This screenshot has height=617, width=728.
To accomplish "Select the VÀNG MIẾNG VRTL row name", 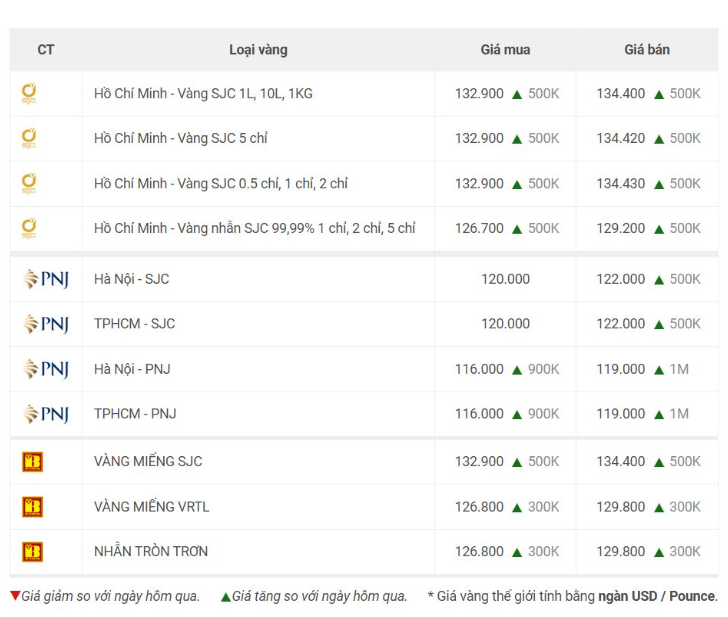I will pyautogui.click(x=152, y=507).
